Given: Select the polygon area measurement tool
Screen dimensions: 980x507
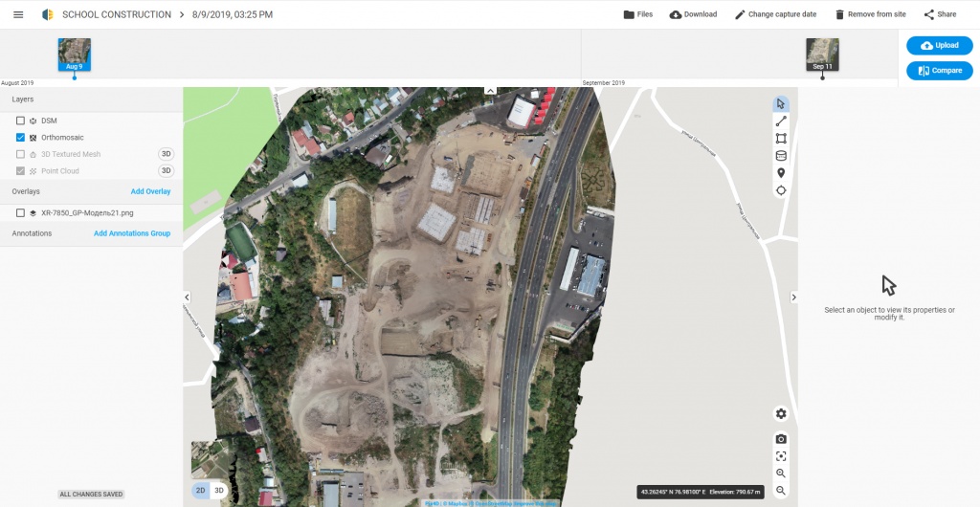Looking at the screenshot, I should pyautogui.click(x=781, y=139).
